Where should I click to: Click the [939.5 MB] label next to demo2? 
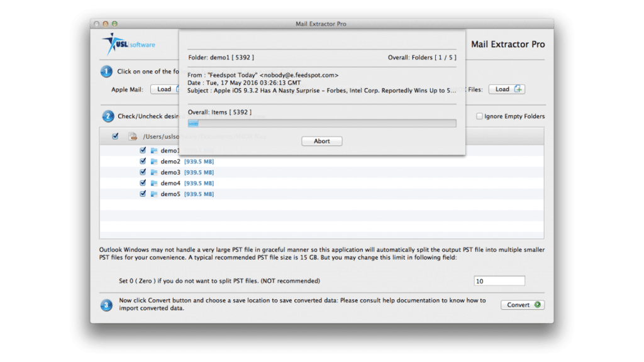199,161
